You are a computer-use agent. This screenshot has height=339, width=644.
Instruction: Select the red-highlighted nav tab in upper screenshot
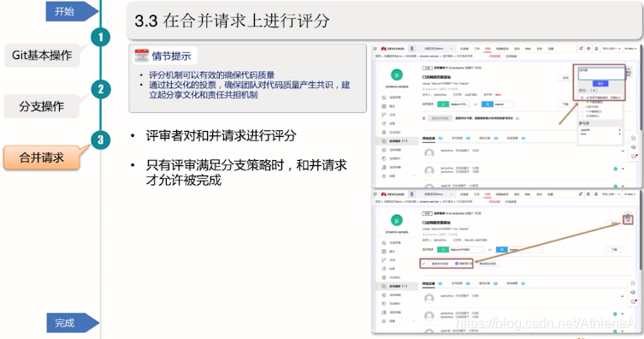487,49
